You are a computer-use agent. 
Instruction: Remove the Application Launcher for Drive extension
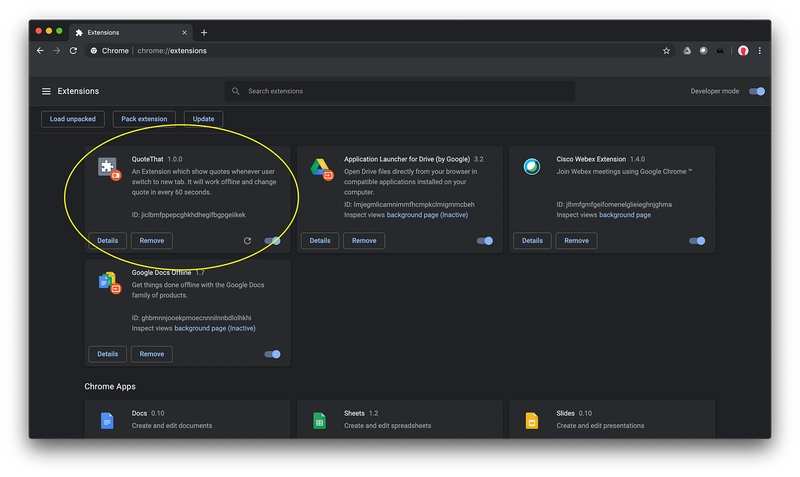[x=364, y=241]
